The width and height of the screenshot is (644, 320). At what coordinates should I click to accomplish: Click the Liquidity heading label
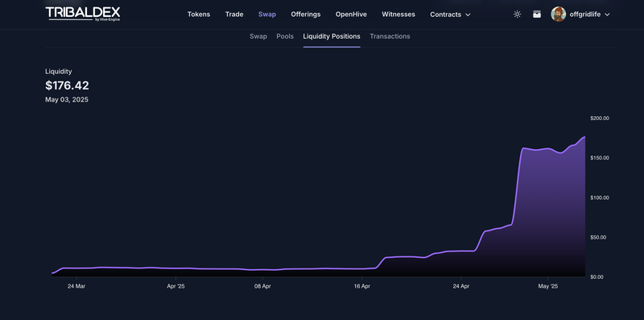[x=58, y=72]
